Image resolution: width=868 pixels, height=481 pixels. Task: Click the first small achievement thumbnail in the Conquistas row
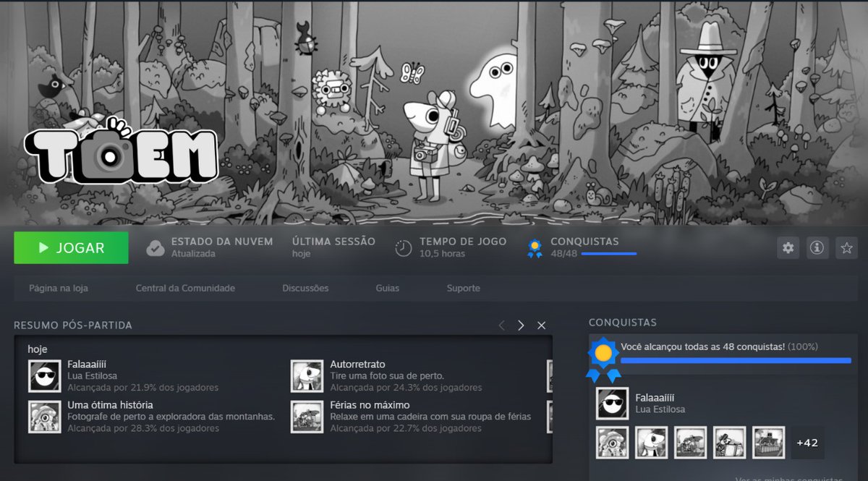click(612, 443)
